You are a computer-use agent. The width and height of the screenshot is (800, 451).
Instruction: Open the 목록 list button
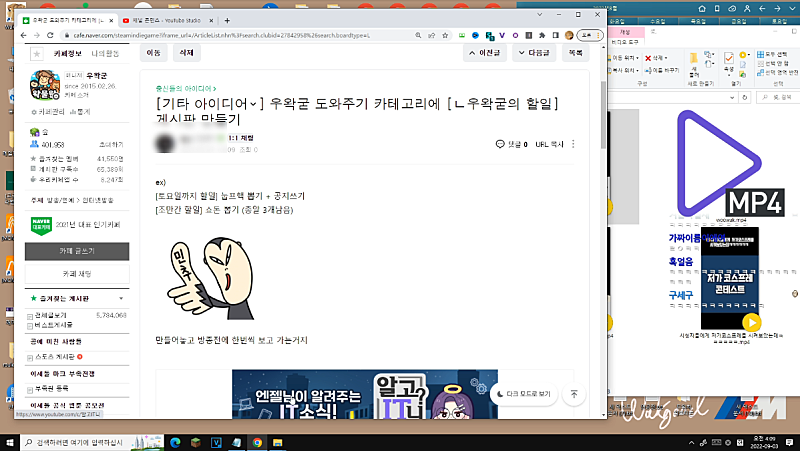pyautogui.click(x=576, y=53)
